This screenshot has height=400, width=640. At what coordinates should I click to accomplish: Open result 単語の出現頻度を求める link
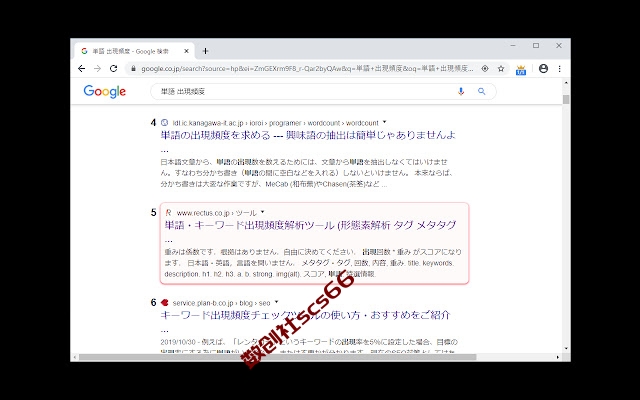[308, 136]
